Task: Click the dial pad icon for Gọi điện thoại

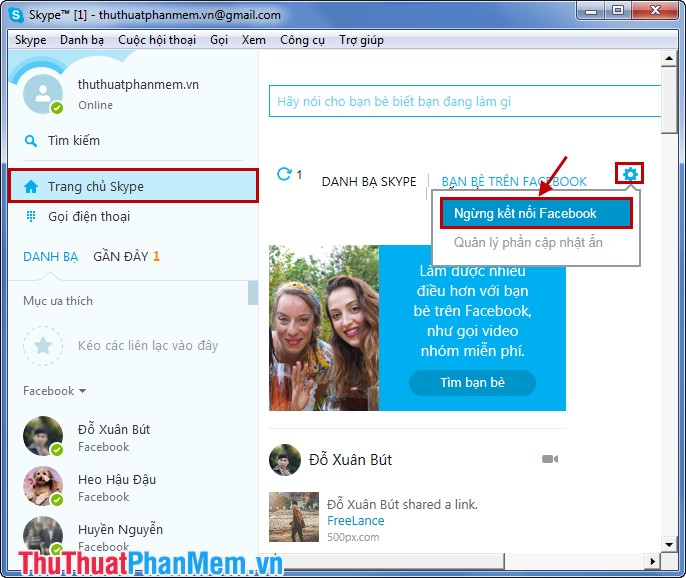Action: point(31,216)
